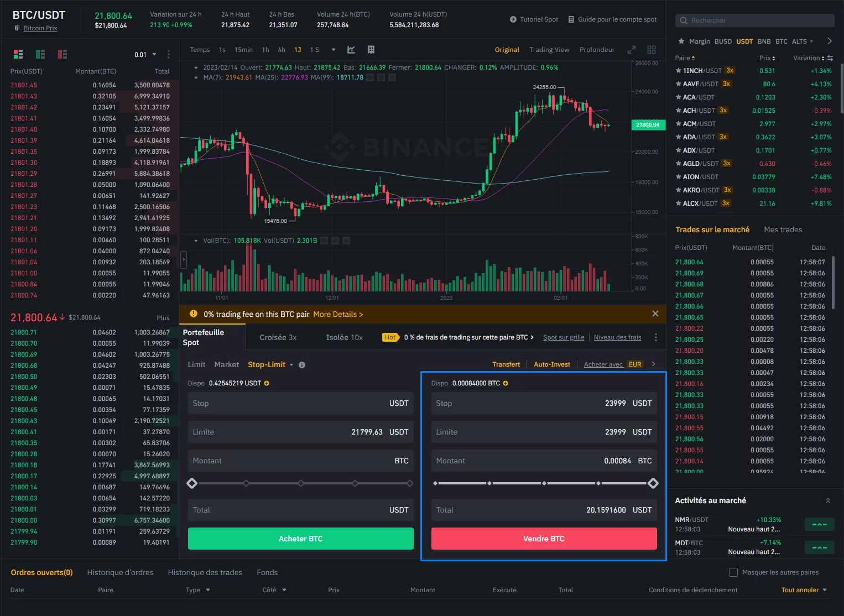Click the Stop-Limit info icon
The width and height of the screenshot is (844, 616).
(x=302, y=365)
